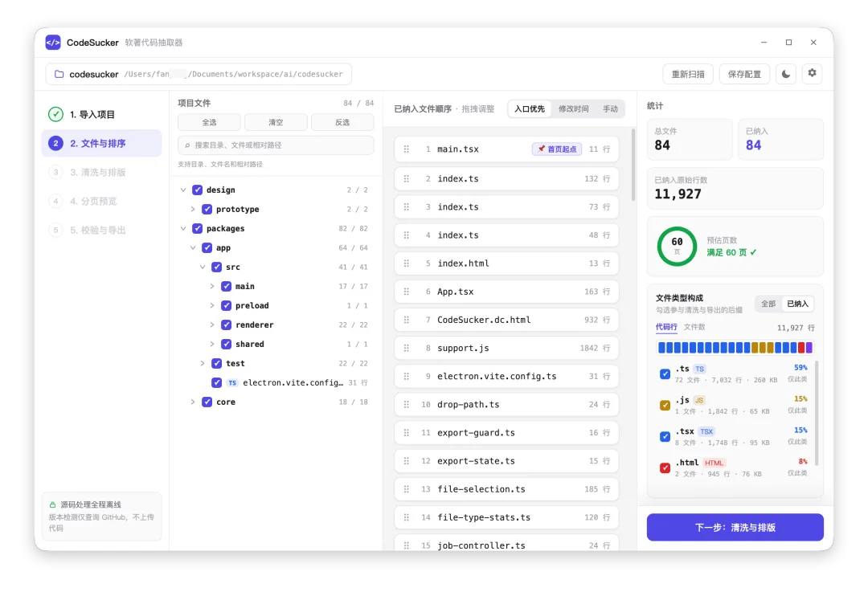Collapse the src folder
868x592 pixels.
tap(203, 267)
